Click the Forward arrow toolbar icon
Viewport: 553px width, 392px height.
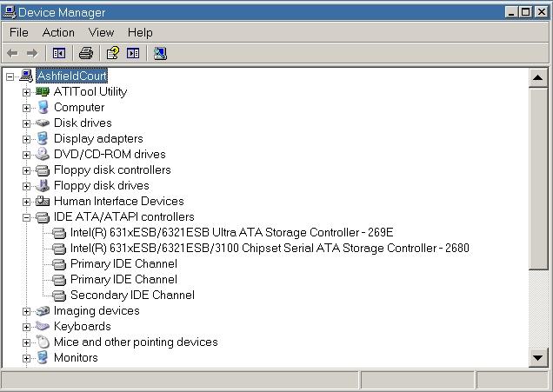32,53
